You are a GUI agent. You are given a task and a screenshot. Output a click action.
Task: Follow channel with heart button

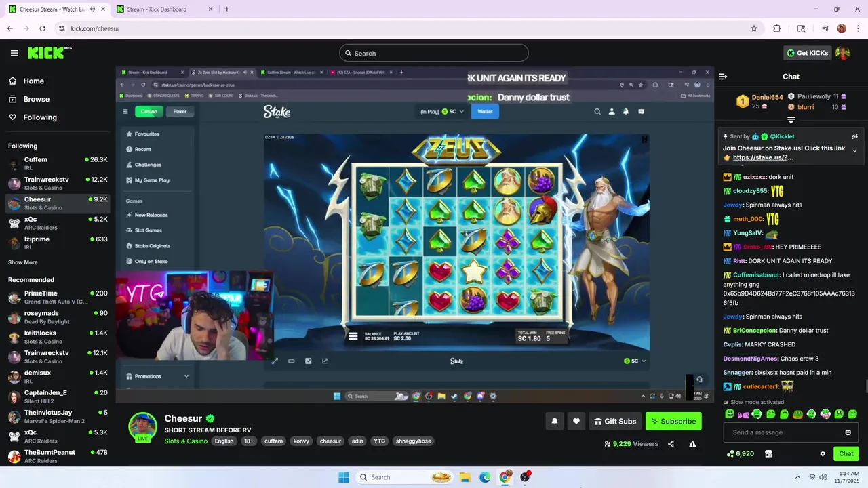[576, 421]
